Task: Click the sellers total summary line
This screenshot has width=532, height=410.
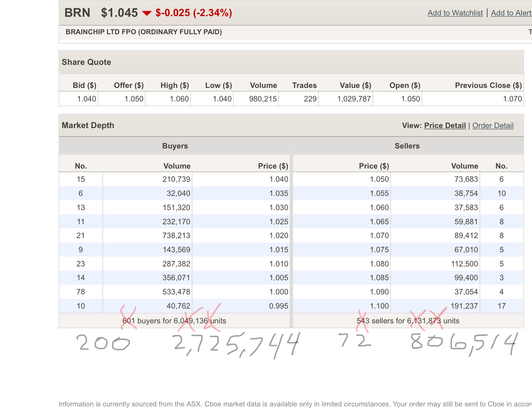Action: pos(408,321)
